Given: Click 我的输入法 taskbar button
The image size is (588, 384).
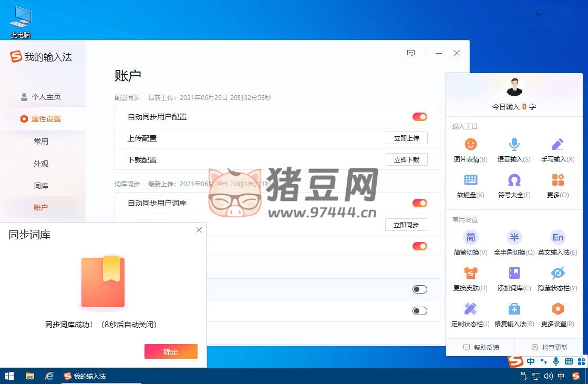Looking at the screenshot, I should pyautogui.click(x=101, y=376).
